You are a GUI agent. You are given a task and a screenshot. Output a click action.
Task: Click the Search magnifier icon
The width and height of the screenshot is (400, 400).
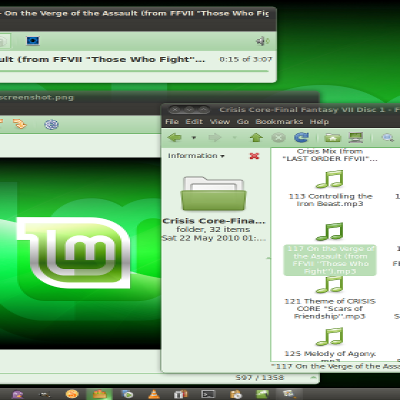click(x=388, y=137)
